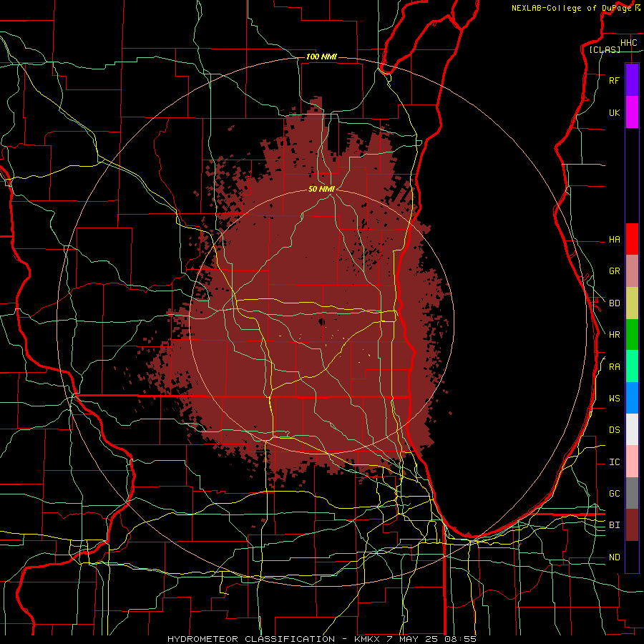Image resolution: width=644 pixels, height=644 pixels.
Task: Select the light pink IC color swatch
Action: pyautogui.click(x=632, y=462)
